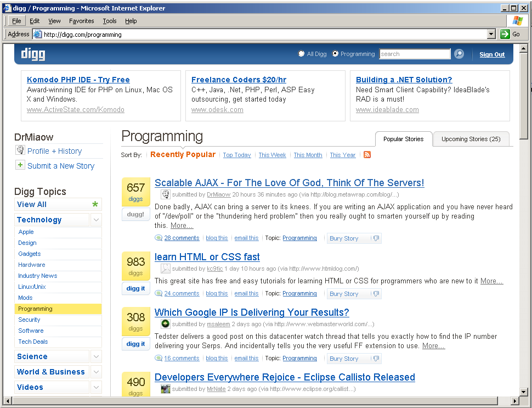The image size is (532, 408).
Task: Click into the digg search text field
Action: [414, 54]
